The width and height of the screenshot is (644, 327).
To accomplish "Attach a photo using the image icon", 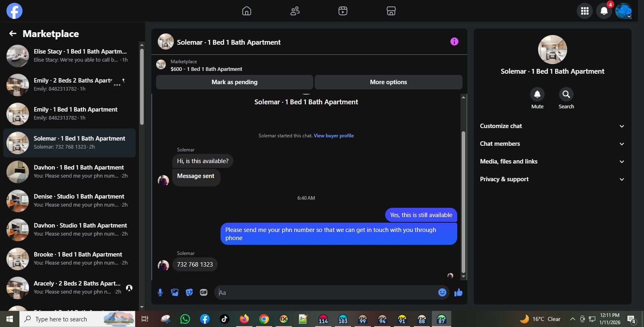I will click(175, 292).
